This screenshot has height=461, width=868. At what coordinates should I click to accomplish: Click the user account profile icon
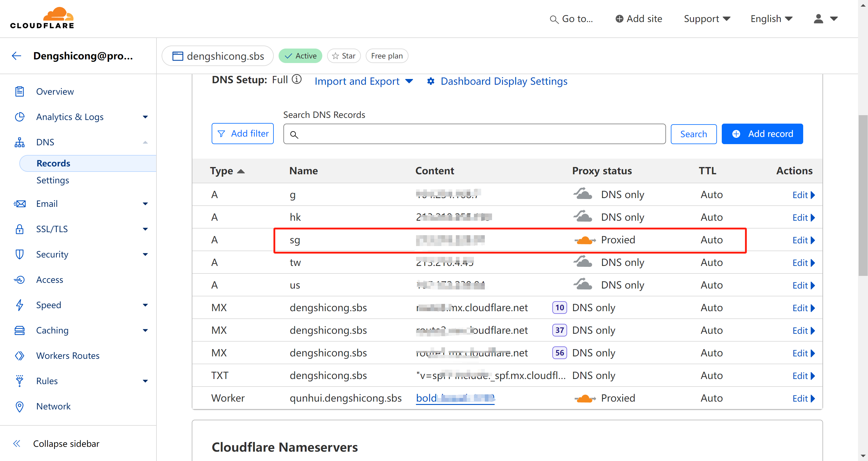[x=819, y=18]
